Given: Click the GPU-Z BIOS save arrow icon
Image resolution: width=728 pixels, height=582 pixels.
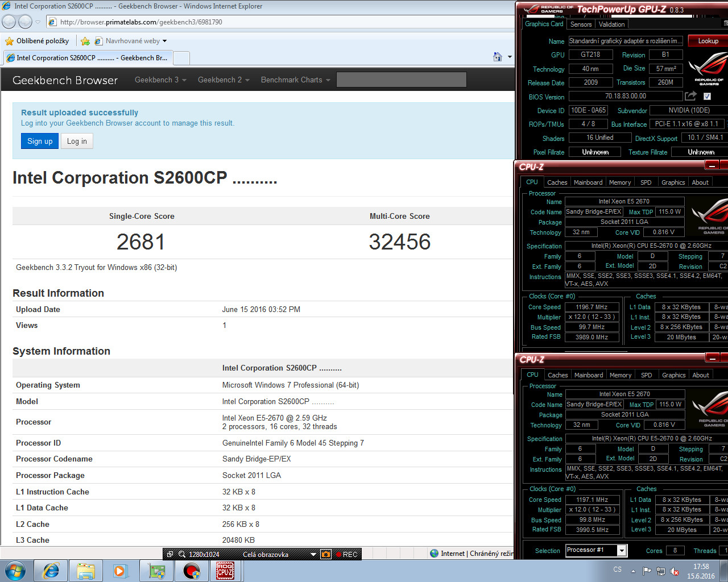Looking at the screenshot, I should pyautogui.click(x=690, y=96).
